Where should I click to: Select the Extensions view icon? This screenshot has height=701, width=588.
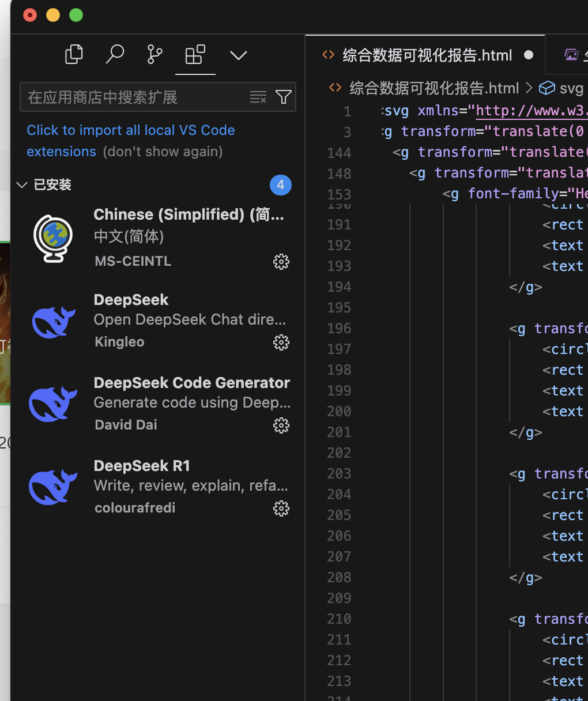point(195,55)
